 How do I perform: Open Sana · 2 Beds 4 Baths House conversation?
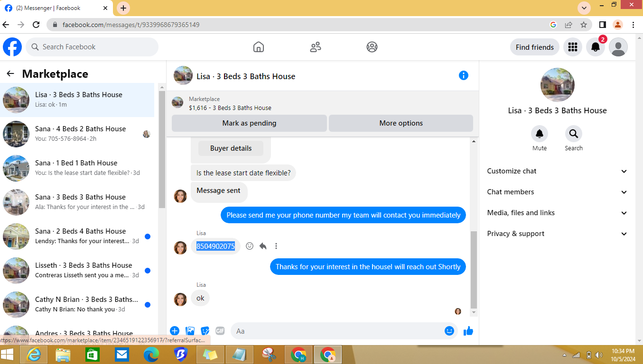point(77,237)
